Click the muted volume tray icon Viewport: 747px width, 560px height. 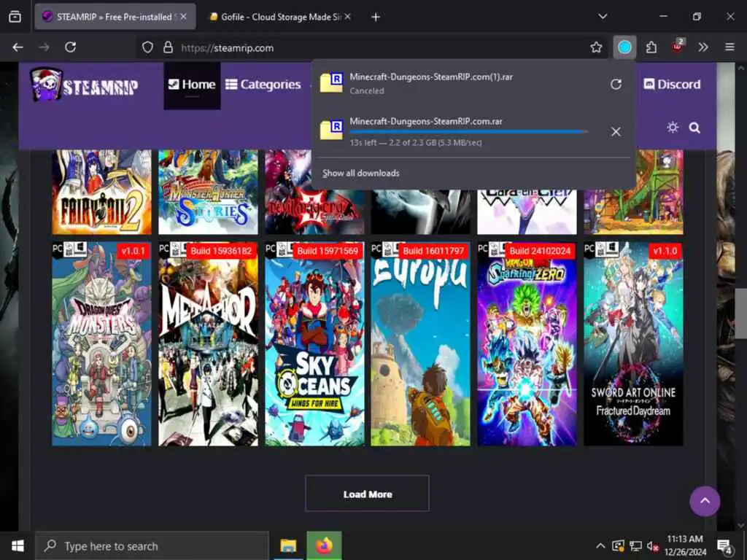click(653, 545)
